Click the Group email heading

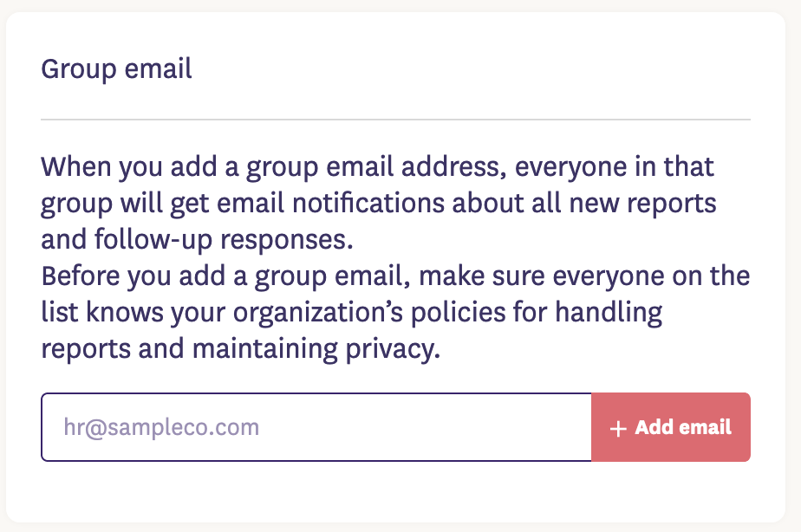(x=117, y=69)
